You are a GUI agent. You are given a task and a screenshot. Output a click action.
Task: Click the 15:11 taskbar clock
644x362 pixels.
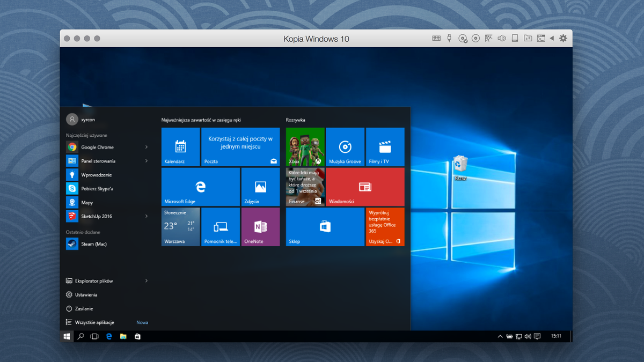(556, 336)
